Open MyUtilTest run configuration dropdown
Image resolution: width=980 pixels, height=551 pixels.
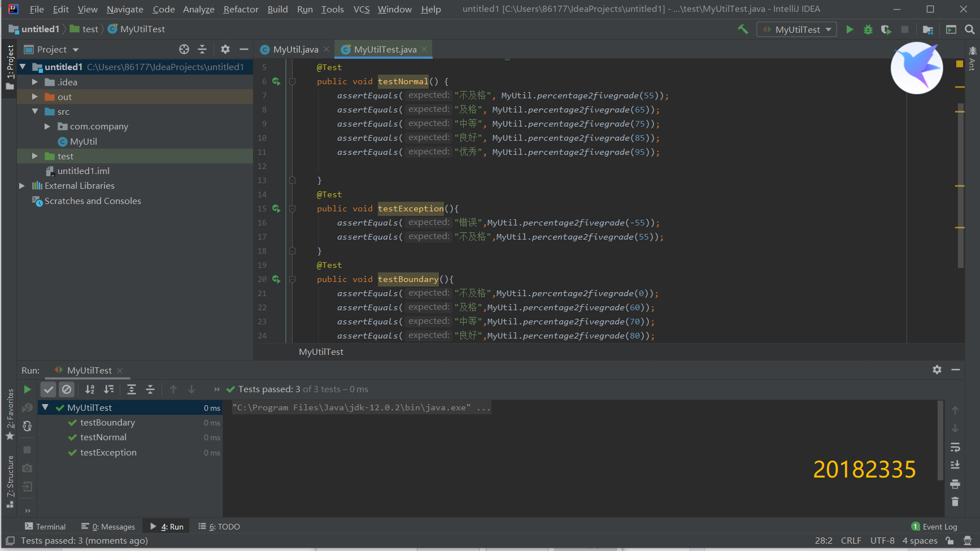797,29
